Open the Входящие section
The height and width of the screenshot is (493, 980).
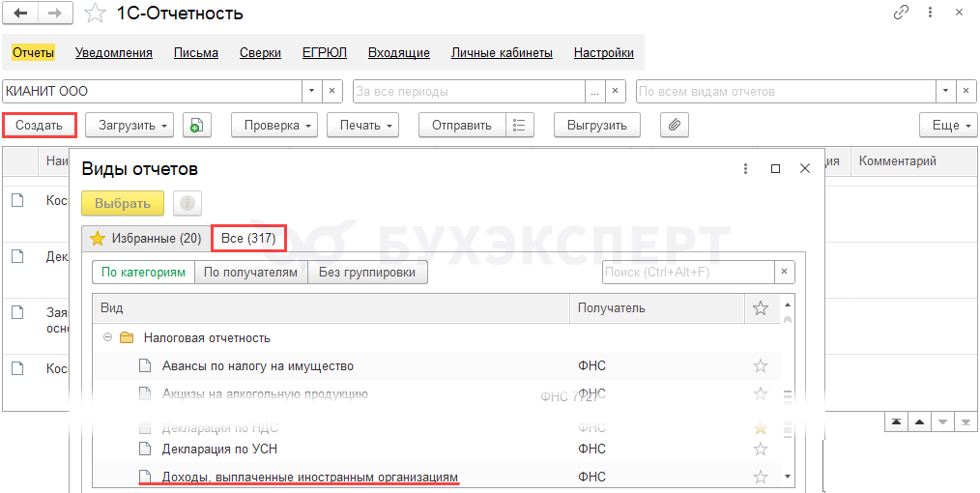coord(399,53)
